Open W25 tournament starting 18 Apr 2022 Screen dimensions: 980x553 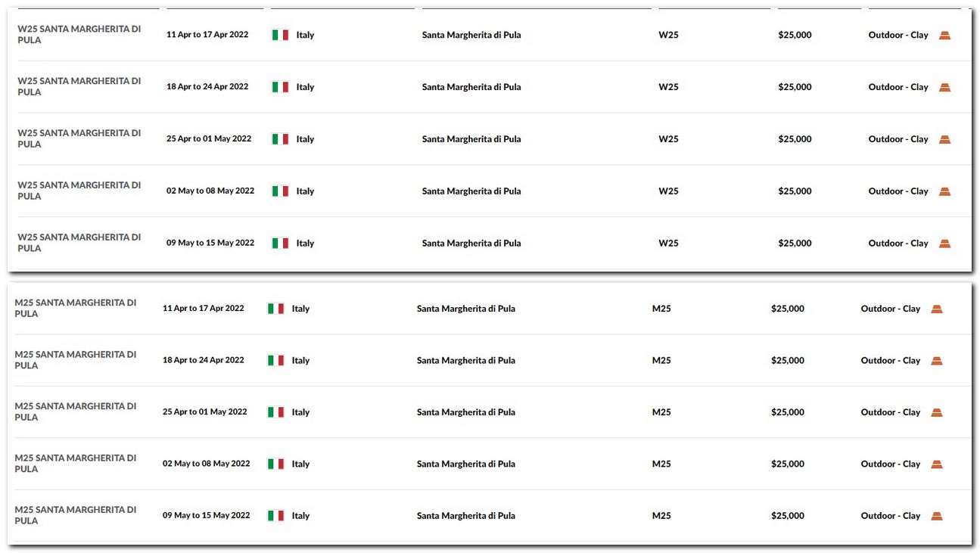[79, 87]
